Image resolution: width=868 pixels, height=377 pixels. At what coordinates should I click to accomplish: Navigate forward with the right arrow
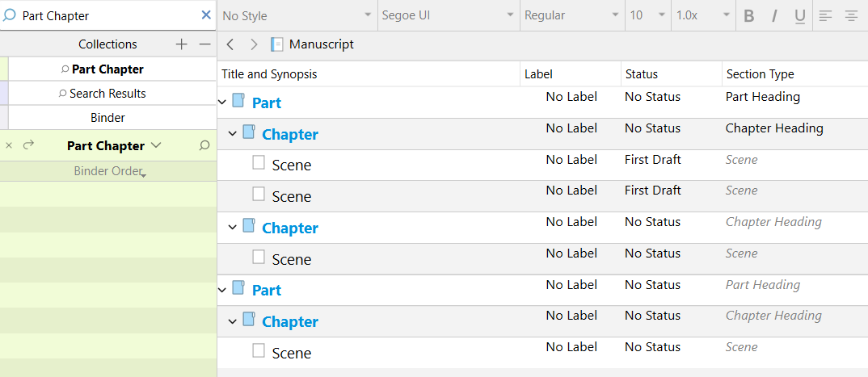(254, 44)
